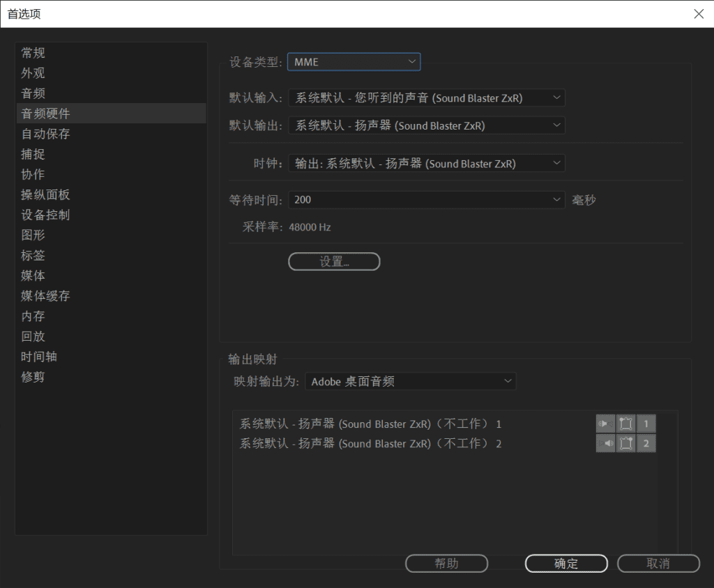Screen dimensions: 714x588
Task: Click the left speaker icon in row 1
Action: click(605, 424)
